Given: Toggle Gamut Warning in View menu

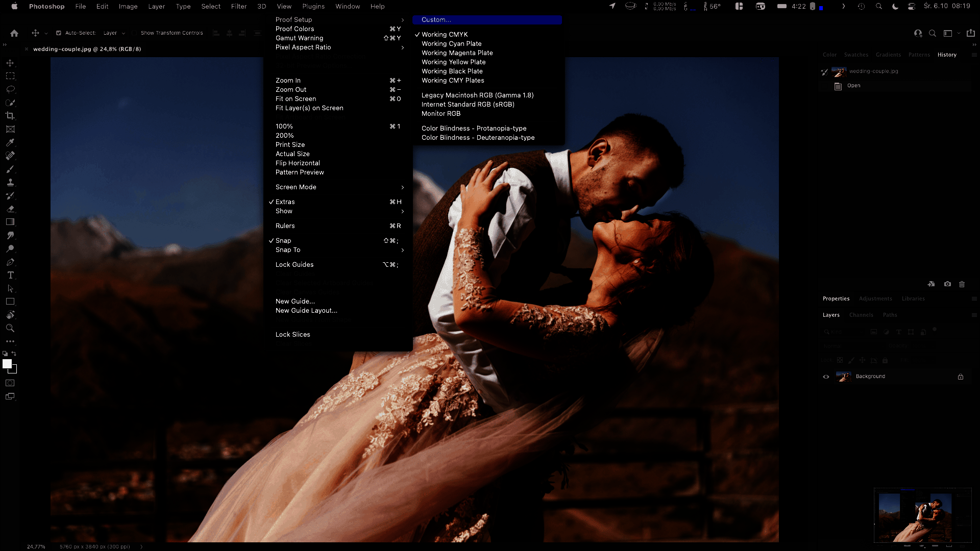Looking at the screenshot, I should [338, 38].
